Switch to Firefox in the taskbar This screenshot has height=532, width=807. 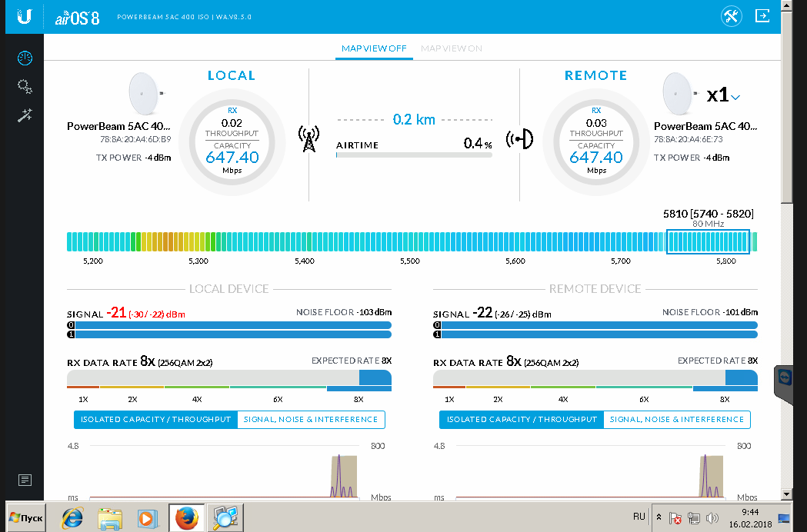coord(186,517)
